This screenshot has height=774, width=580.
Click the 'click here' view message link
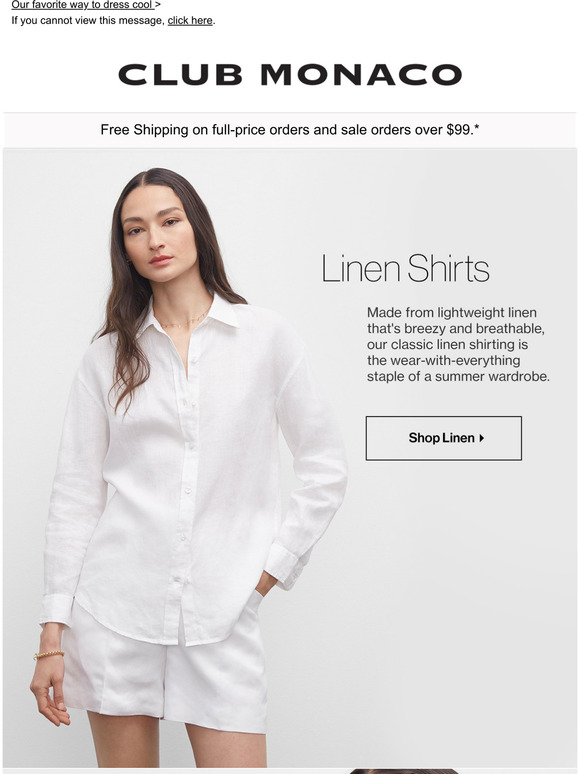pyautogui.click(x=190, y=21)
